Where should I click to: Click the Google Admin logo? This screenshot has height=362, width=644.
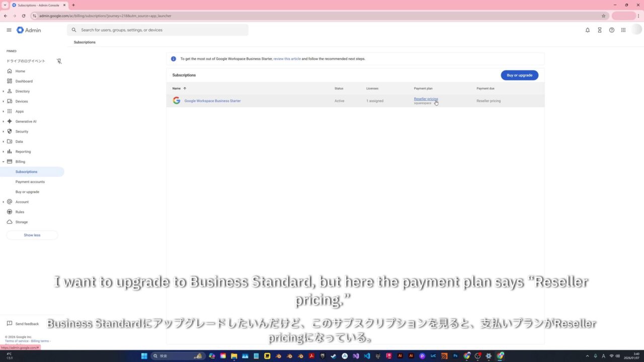coord(29,30)
